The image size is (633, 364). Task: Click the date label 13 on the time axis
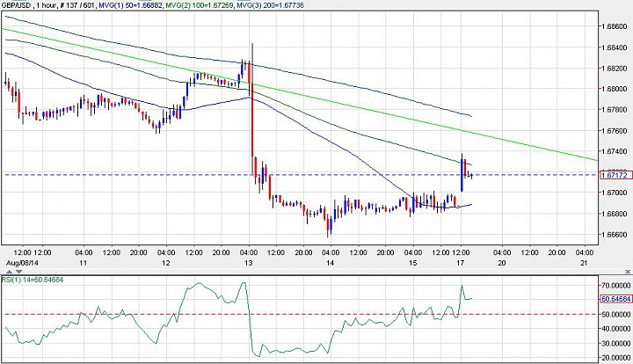(248, 263)
